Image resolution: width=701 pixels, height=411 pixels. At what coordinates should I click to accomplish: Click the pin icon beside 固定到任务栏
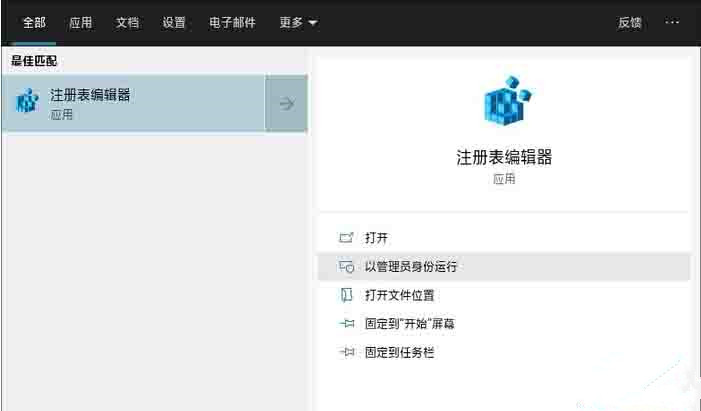pyautogui.click(x=346, y=352)
